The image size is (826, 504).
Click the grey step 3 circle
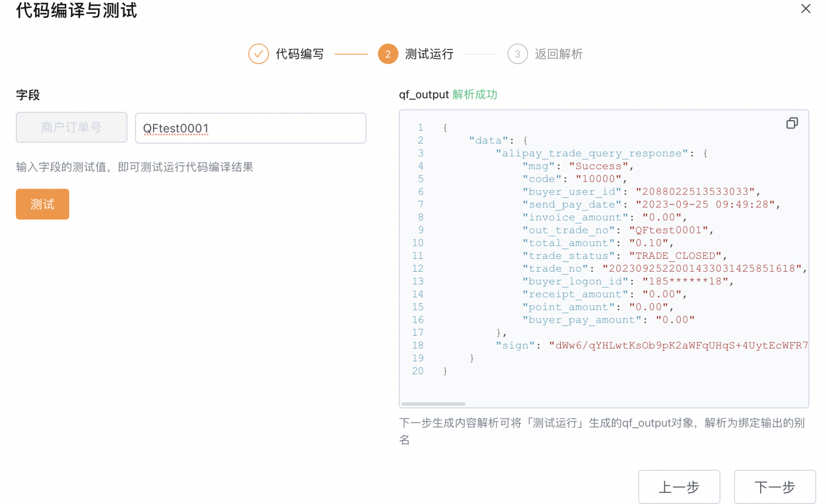click(x=517, y=54)
